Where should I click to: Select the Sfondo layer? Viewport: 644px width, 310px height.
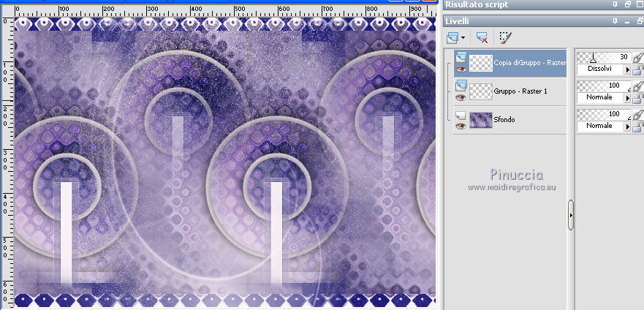(509, 120)
